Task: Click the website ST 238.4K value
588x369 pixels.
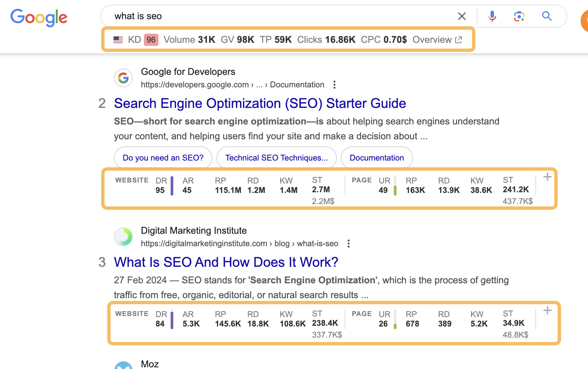Action: pos(325,323)
